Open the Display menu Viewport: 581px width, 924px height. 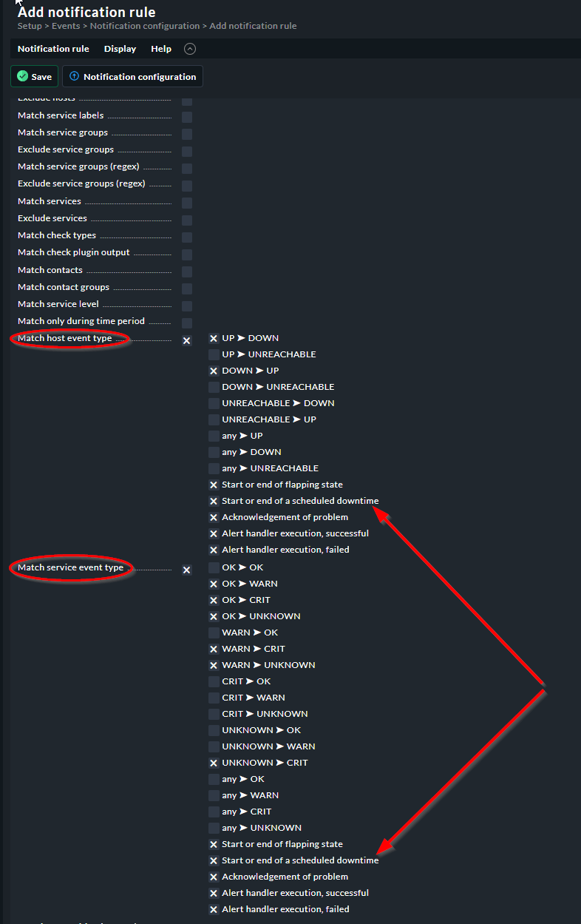120,49
